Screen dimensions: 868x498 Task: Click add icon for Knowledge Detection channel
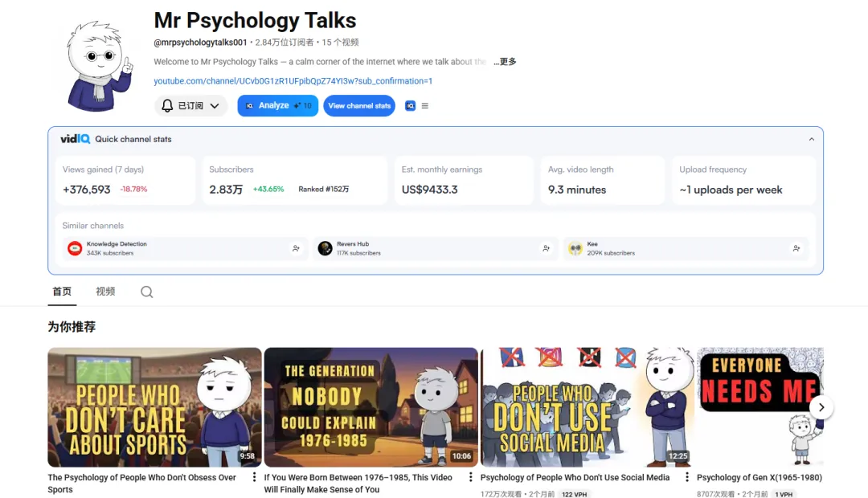pos(296,248)
